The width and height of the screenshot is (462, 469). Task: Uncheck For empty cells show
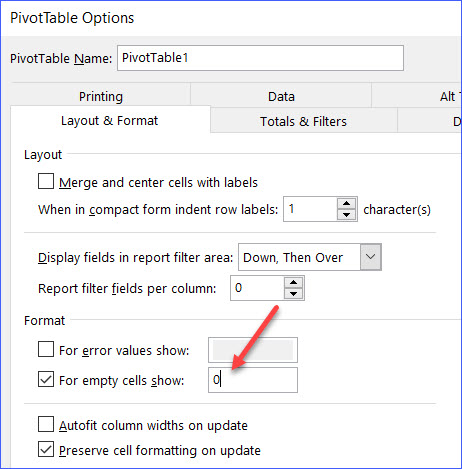click(46, 379)
